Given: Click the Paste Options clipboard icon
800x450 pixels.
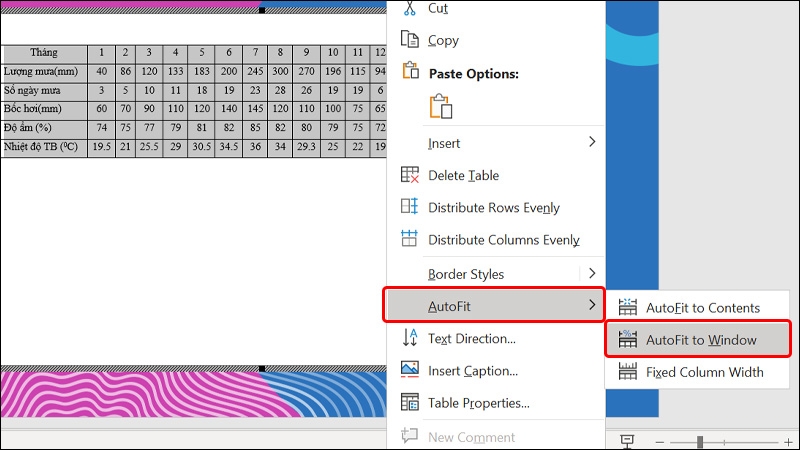Looking at the screenshot, I should tap(410, 71).
